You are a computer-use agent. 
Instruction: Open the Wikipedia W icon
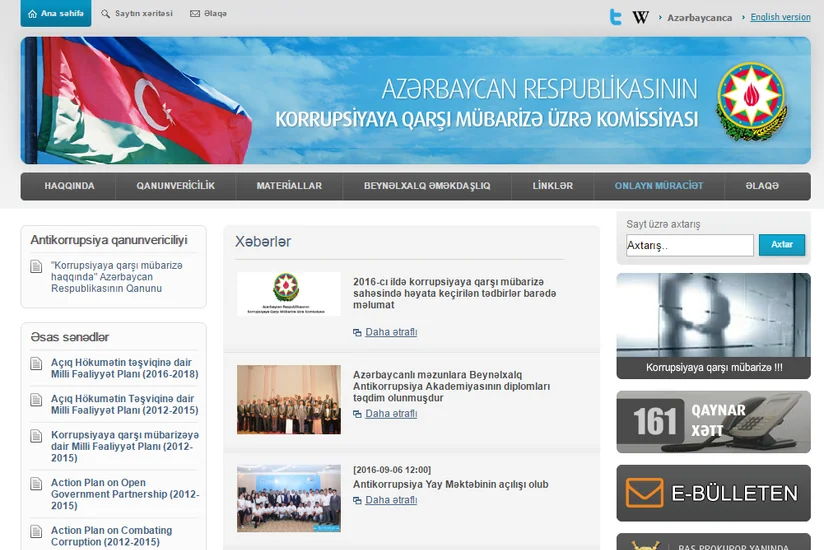(x=640, y=17)
